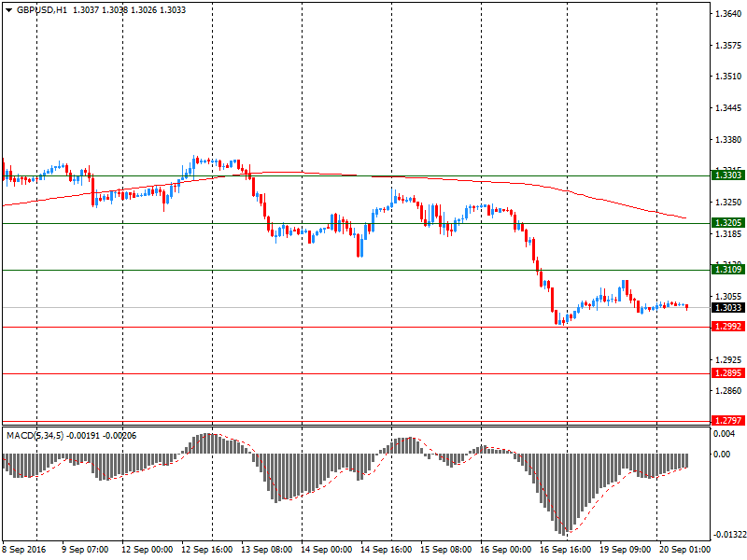Click the 16 Sep 16:00 time label
This screenshot has width=747, height=560.
(x=566, y=550)
